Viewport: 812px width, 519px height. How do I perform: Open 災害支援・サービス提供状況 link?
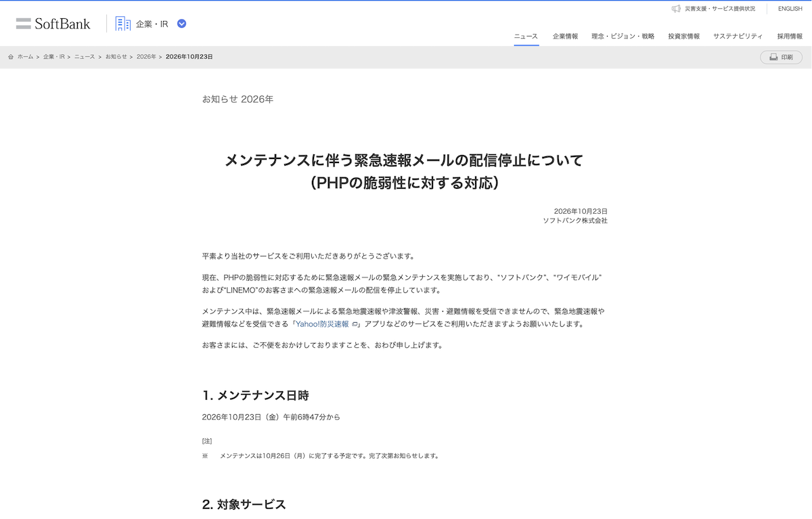click(x=720, y=9)
